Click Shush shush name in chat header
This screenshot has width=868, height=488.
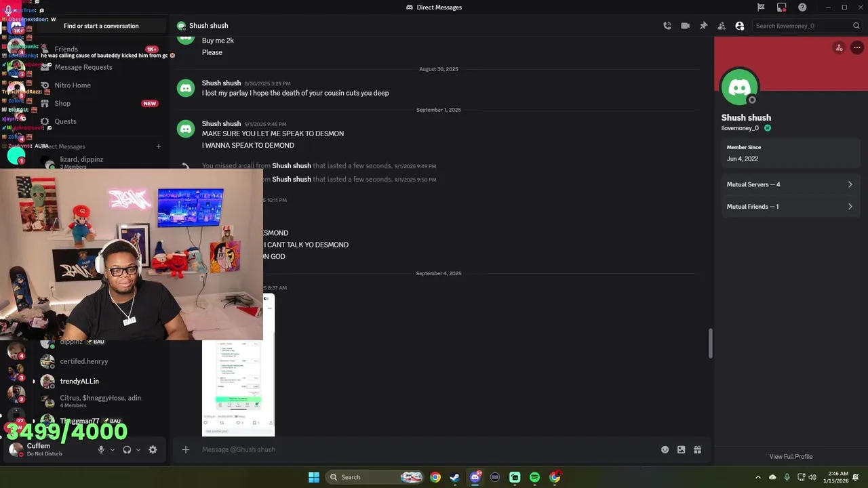(208, 26)
